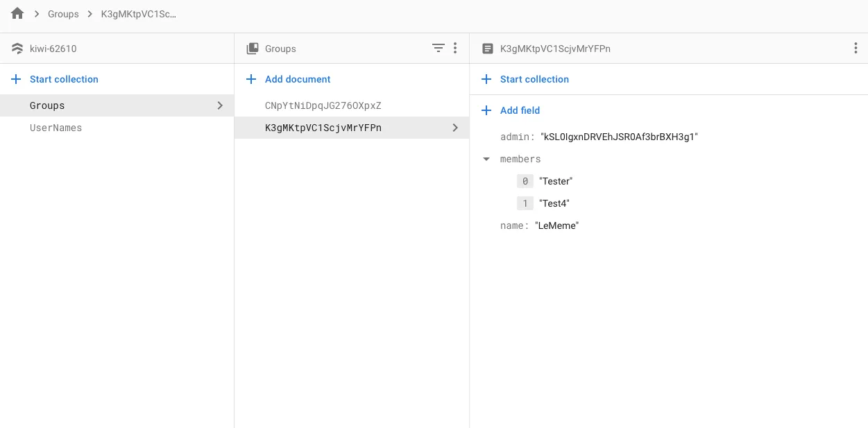
Task: Open Groups collection three-dot menu
Action: pyautogui.click(x=455, y=48)
